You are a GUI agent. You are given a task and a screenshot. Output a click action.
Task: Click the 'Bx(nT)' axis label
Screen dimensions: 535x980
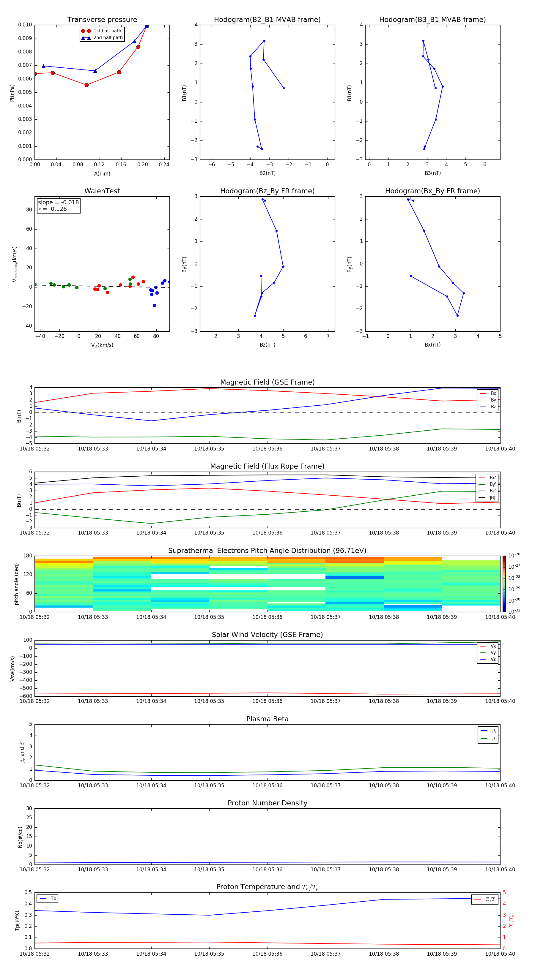pyautogui.click(x=432, y=345)
